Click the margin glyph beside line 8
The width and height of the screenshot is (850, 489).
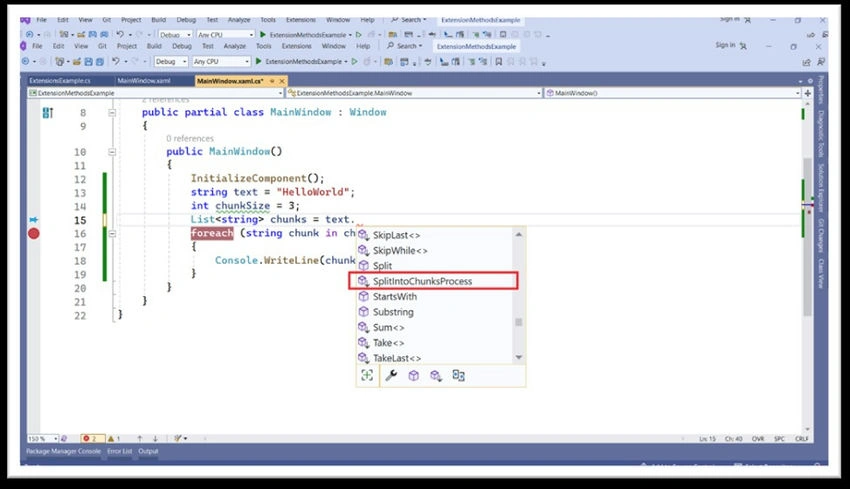[48, 113]
